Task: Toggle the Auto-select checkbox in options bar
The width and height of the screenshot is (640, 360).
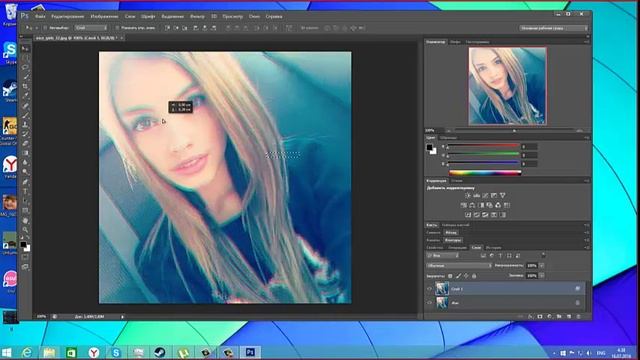Action: point(45,28)
